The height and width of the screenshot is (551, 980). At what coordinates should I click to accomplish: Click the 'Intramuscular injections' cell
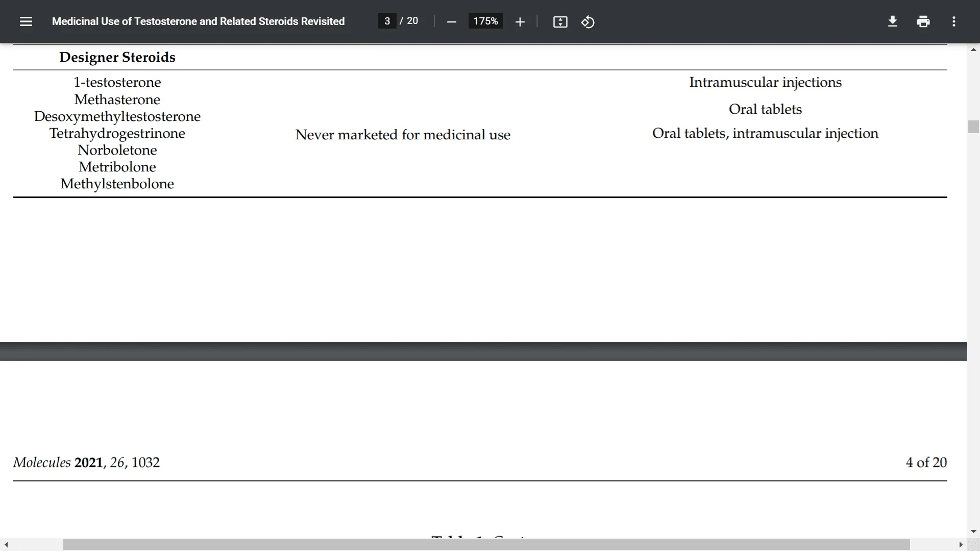pos(765,82)
